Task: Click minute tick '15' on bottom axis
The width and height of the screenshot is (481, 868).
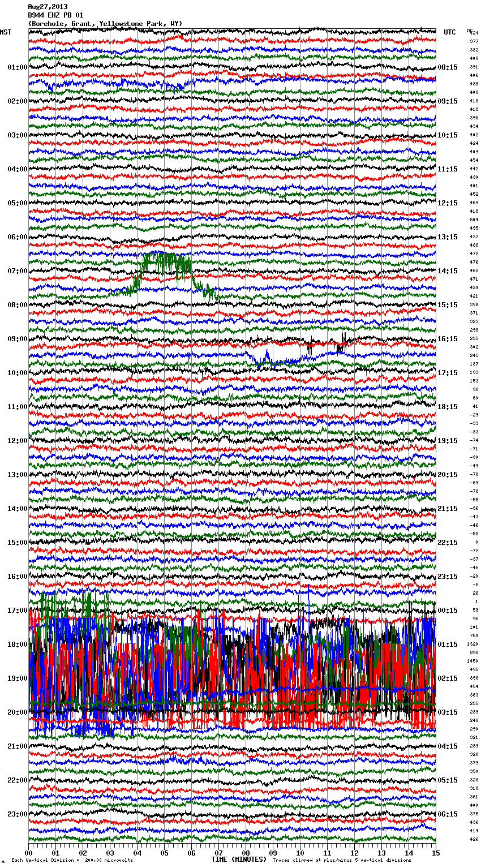Action: point(436,853)
